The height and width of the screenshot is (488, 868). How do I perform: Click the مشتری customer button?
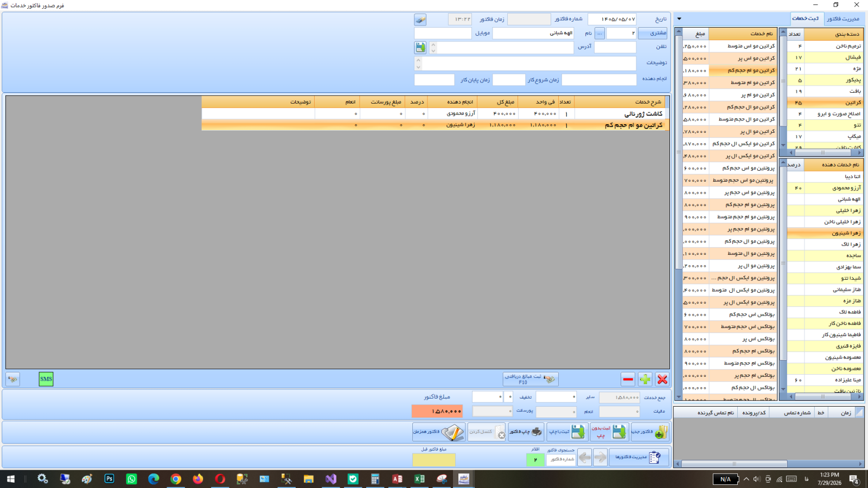coord(653,33)
